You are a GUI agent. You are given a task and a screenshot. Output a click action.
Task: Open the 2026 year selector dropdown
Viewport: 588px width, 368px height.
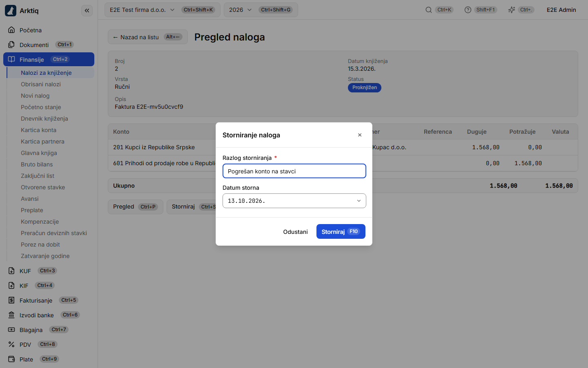[261, 10]
